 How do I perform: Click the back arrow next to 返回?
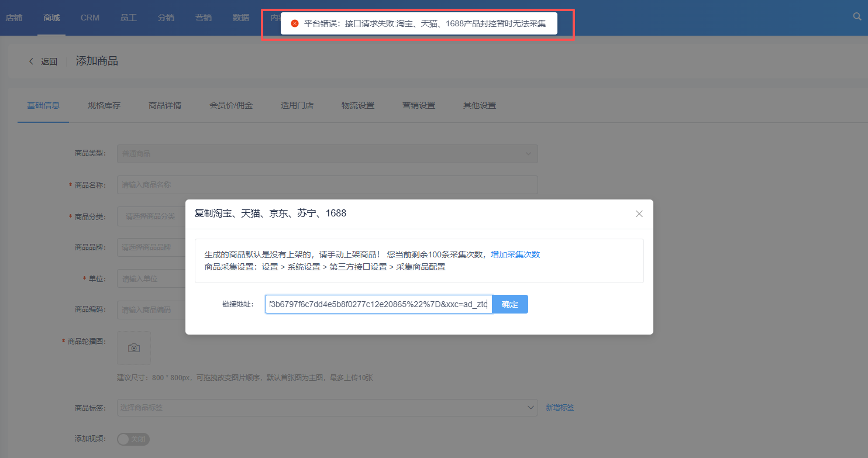coord(32,61)
